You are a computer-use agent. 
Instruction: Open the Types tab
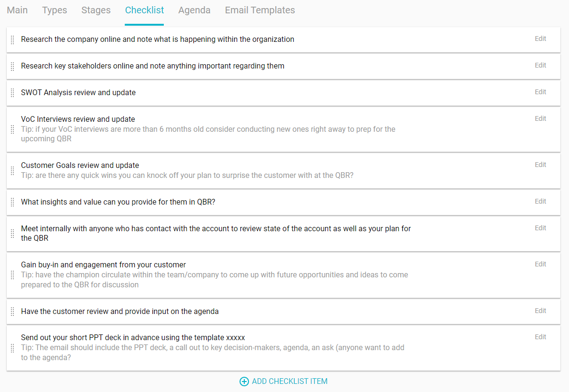click(x=54, y=10)
